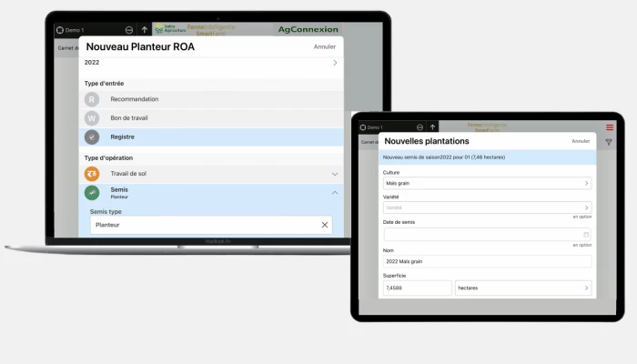The height and width of the screenshot is (364, 637).
Task: Click the Carnet tab on the tablet
Action: pyautogui.click(x=369, y=142)
